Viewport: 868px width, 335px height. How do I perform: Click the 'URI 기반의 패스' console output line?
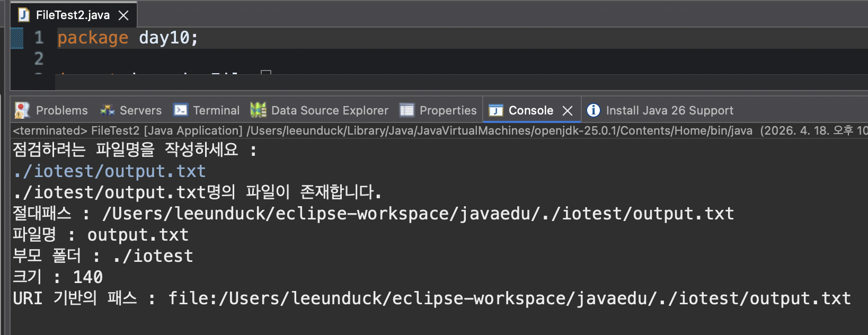(432, 298)
